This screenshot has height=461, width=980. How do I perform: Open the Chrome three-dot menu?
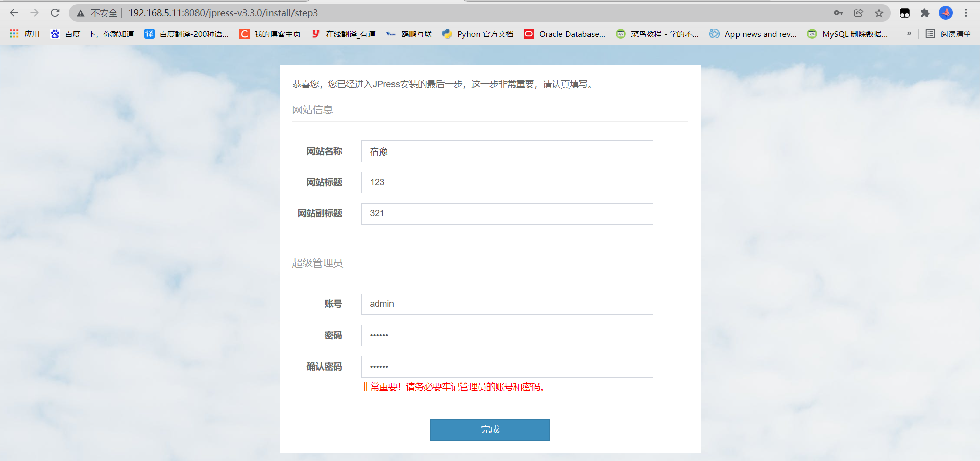pos(966,13)
